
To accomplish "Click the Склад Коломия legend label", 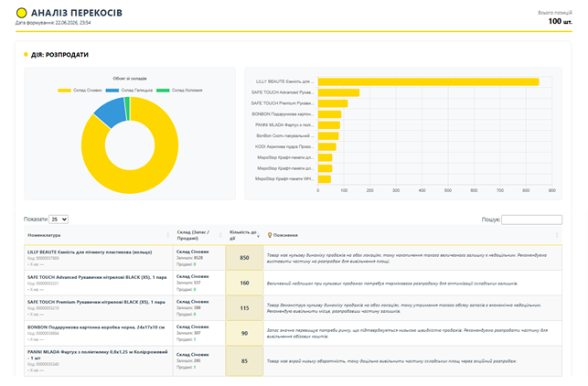I will (x=187, y=91).
